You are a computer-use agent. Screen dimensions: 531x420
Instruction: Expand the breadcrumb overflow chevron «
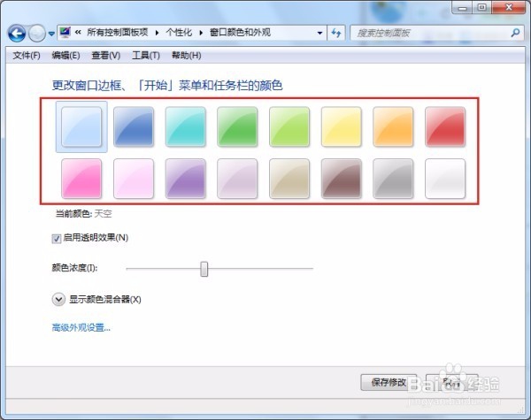coord(78,33)
